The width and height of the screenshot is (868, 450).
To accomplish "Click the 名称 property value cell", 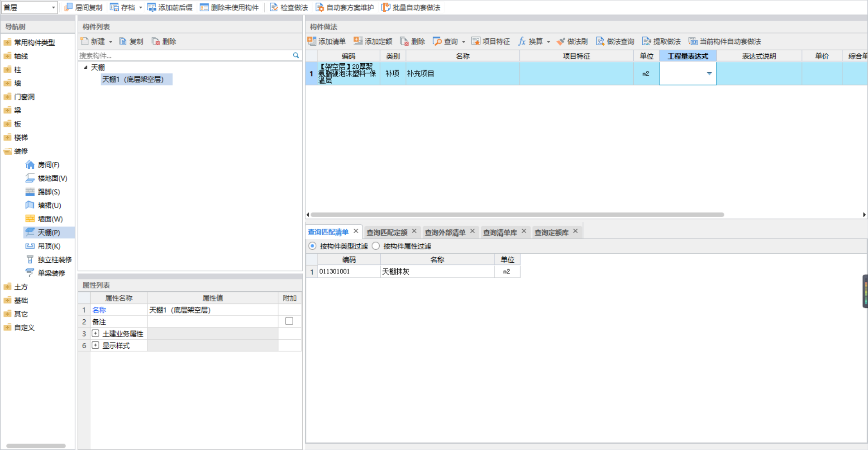I will click(x=212, y=310).
